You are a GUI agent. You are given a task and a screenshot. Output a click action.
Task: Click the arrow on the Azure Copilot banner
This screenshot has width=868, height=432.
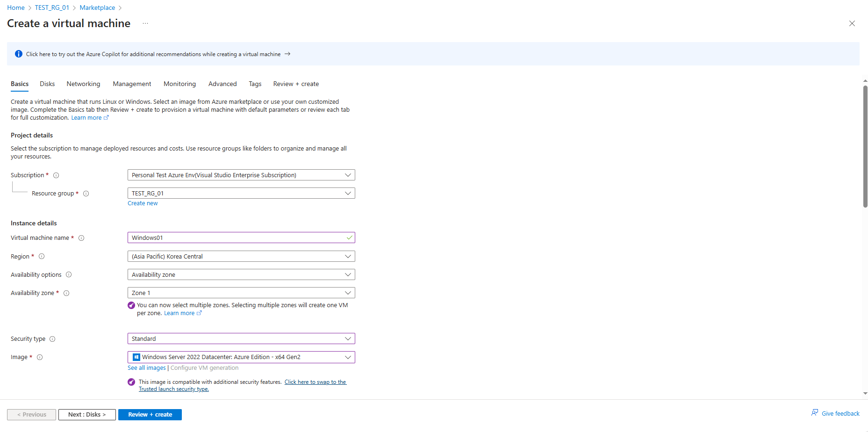coord(287,54)
